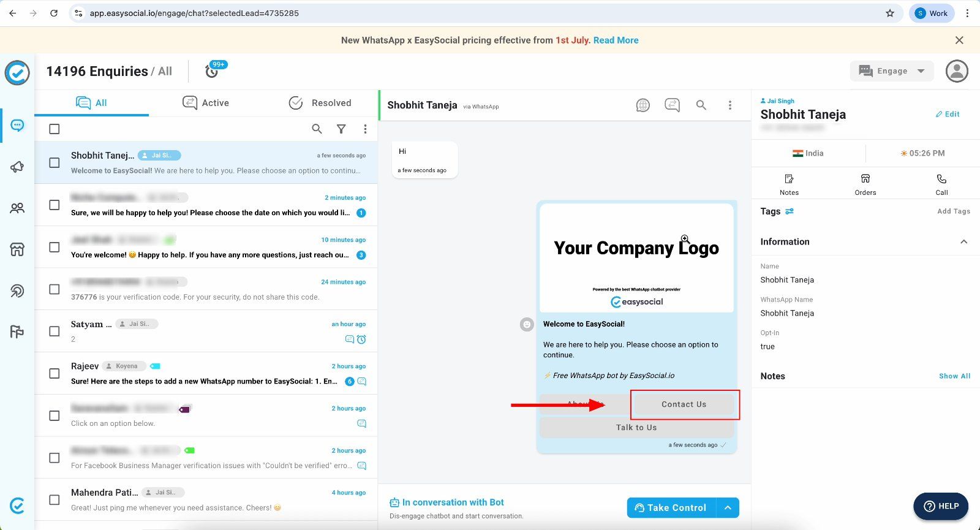This screenshot has width=980, height=530.
Task: Click the tag settings icon beside Tags
Action: (790, 211)
